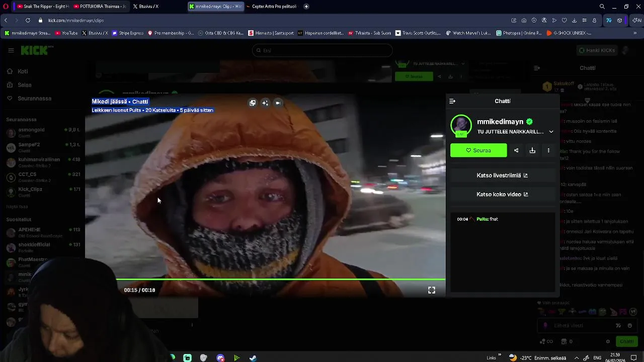The image size is (644, 362).
Task: Click the mmikedimayn channel name
Action: click(500, 122)
